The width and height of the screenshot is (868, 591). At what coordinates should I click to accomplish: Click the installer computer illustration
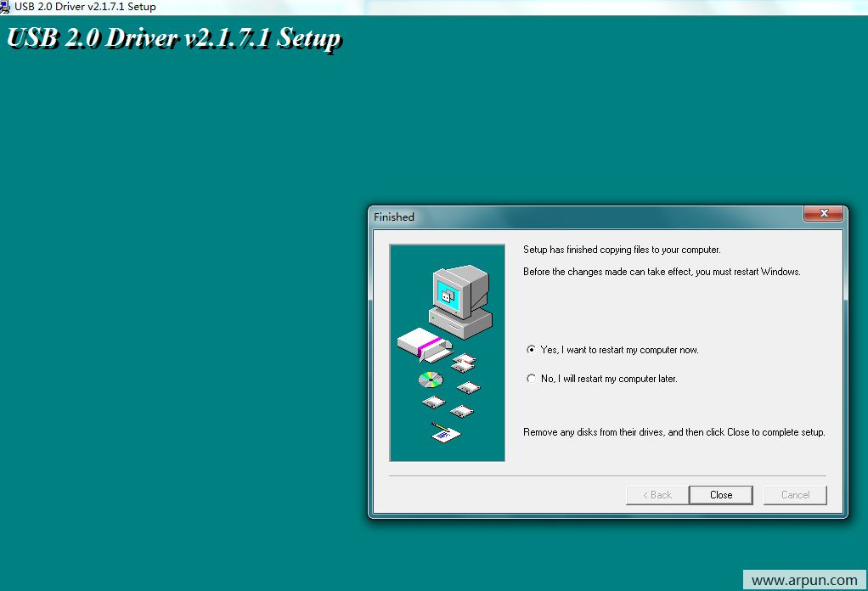click(448, 352)
